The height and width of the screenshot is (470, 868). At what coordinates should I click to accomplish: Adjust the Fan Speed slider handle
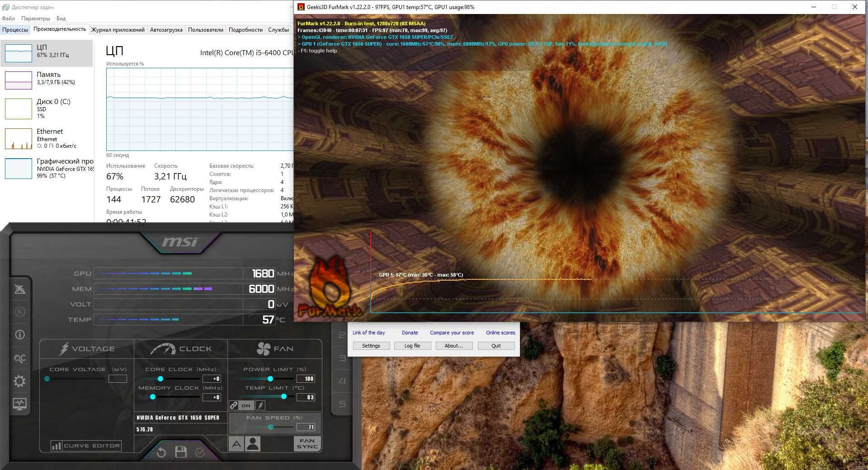(271, 427)
